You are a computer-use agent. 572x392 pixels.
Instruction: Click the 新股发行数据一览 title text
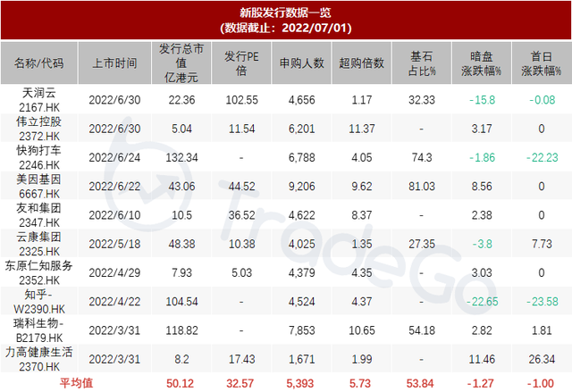point(285,13)
